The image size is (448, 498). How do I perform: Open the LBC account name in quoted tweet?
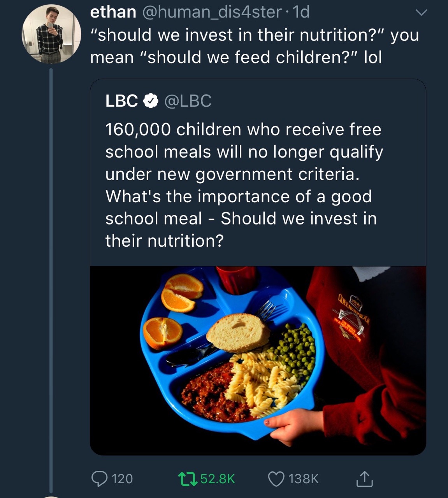click(x=121, y=101)
